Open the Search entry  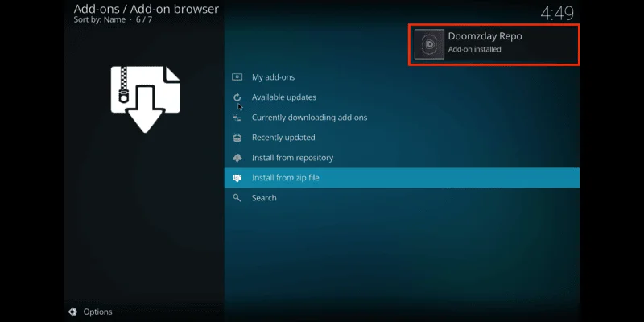402,198
